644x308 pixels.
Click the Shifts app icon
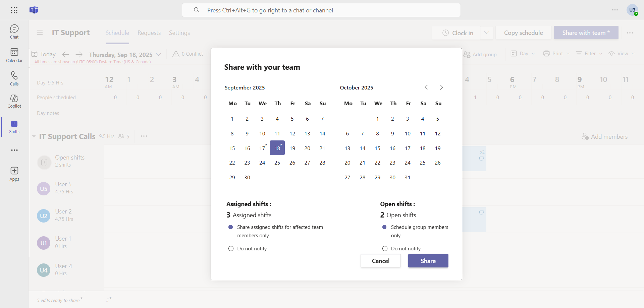(x=14, y=127)
